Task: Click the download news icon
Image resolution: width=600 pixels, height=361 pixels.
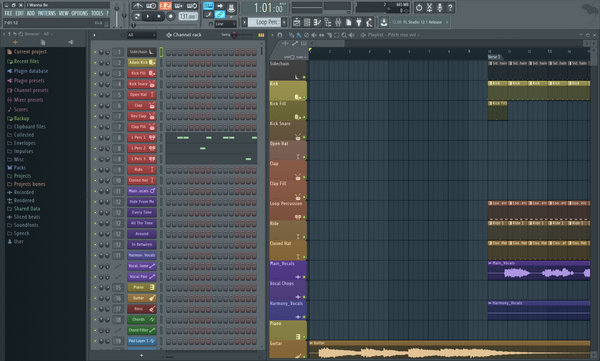Action: click(383, 23)
